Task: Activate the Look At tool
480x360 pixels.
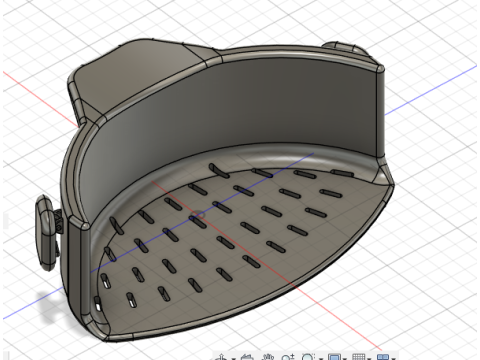Action: pos(247,357)
